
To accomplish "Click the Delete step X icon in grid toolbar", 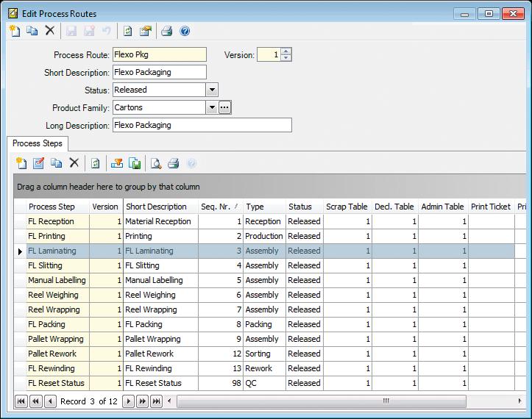I will [x=74, y=163].
